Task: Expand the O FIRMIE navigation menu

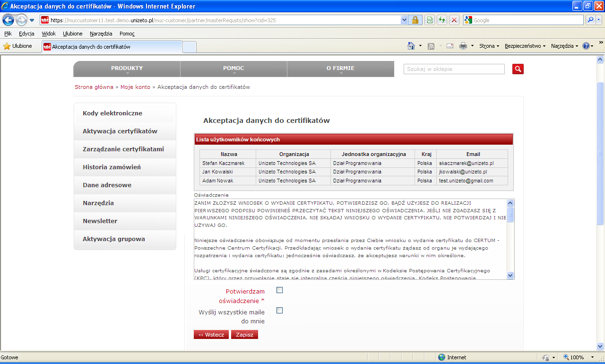Action: point(340,69)
